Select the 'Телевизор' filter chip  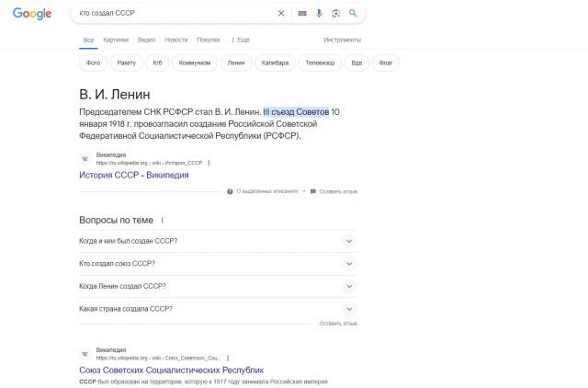320,63
